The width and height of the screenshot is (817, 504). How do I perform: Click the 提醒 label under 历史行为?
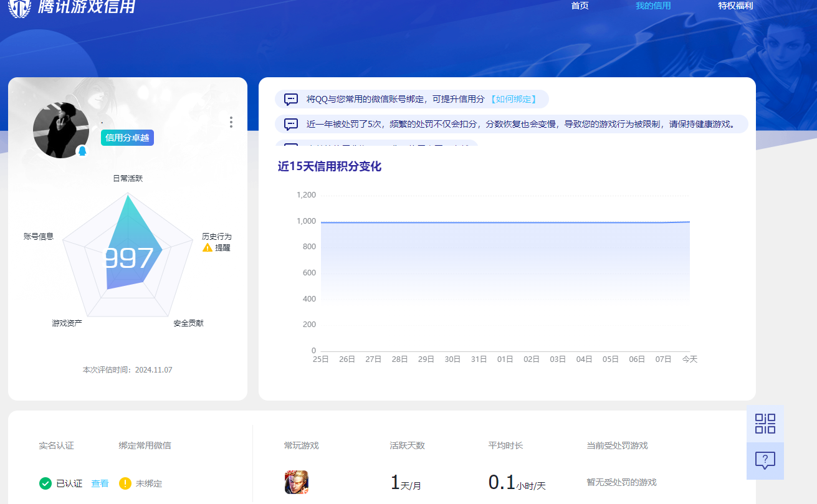click(x=222, y=247)
